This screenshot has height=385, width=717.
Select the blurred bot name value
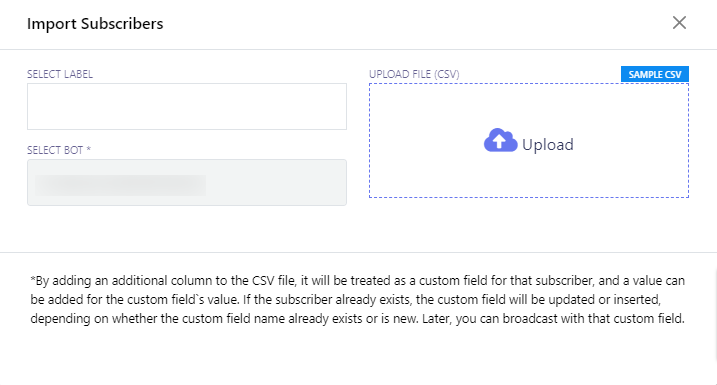click(120, 185)
